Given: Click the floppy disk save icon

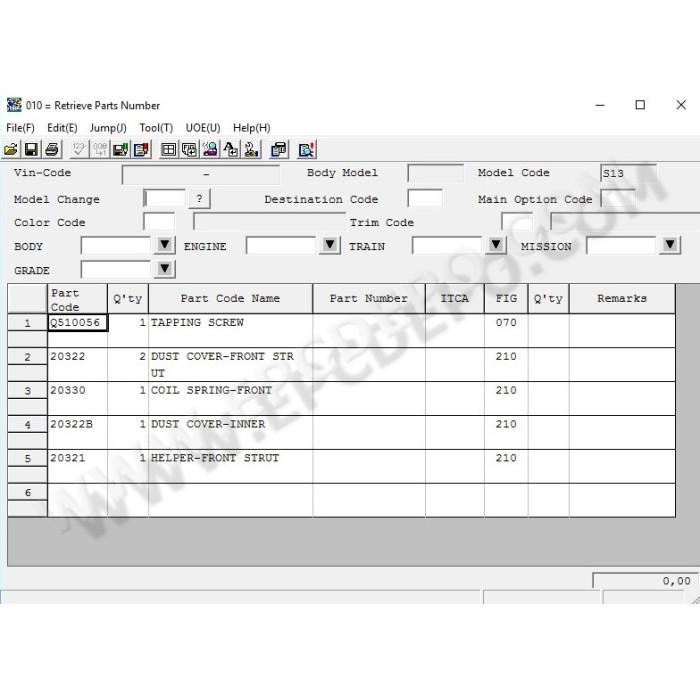Looking at the screenshot, I should tap(31, 150).
